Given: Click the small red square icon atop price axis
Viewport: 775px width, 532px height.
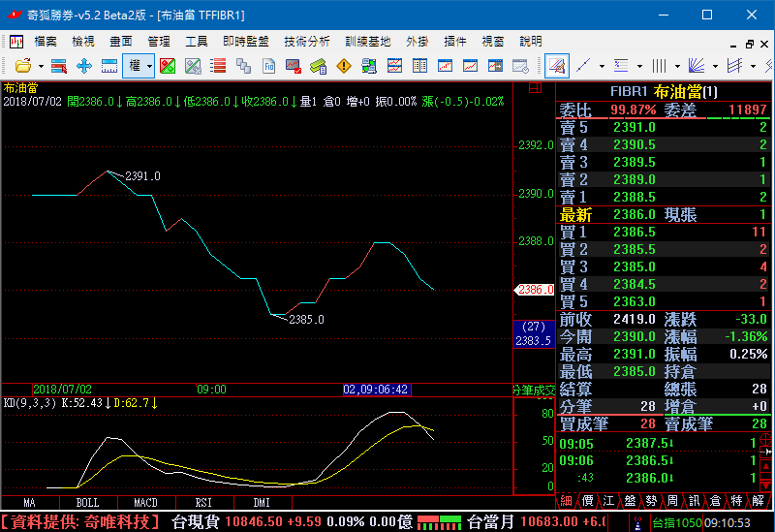Looking at the screenshot, I should pos(535,88).
